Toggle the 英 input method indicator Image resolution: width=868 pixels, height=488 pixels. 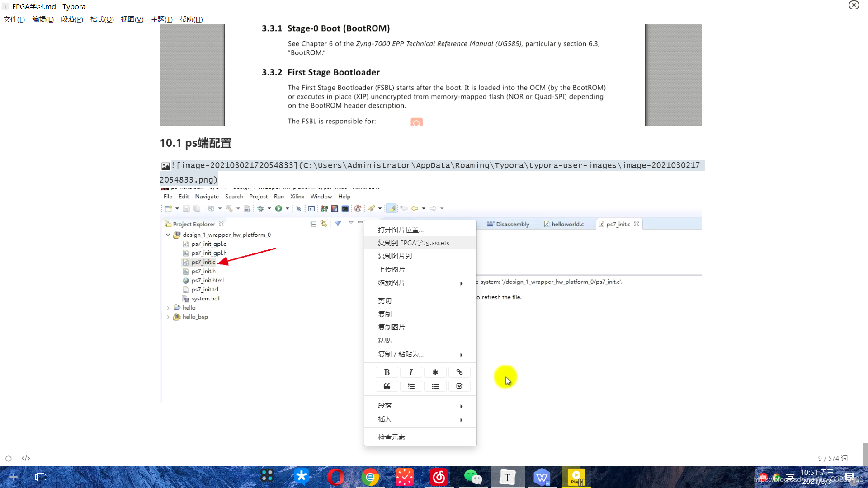click(x=790, y=477)
